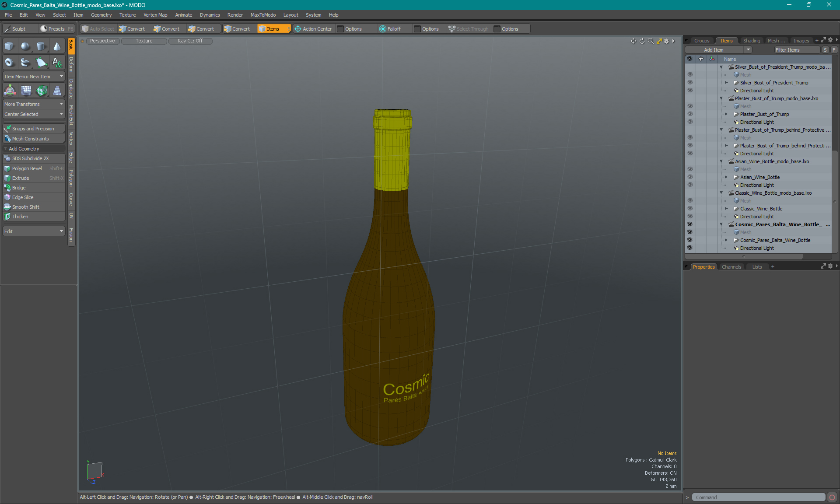Screen dimensions: 840x504
Task: Open the Edit dropdown
Action: click(34, 231)
